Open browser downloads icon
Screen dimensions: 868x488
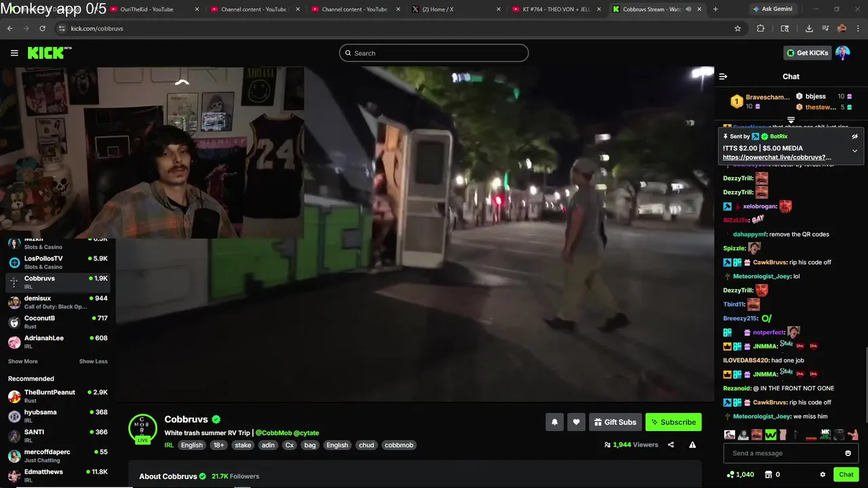tap(809, 28)
